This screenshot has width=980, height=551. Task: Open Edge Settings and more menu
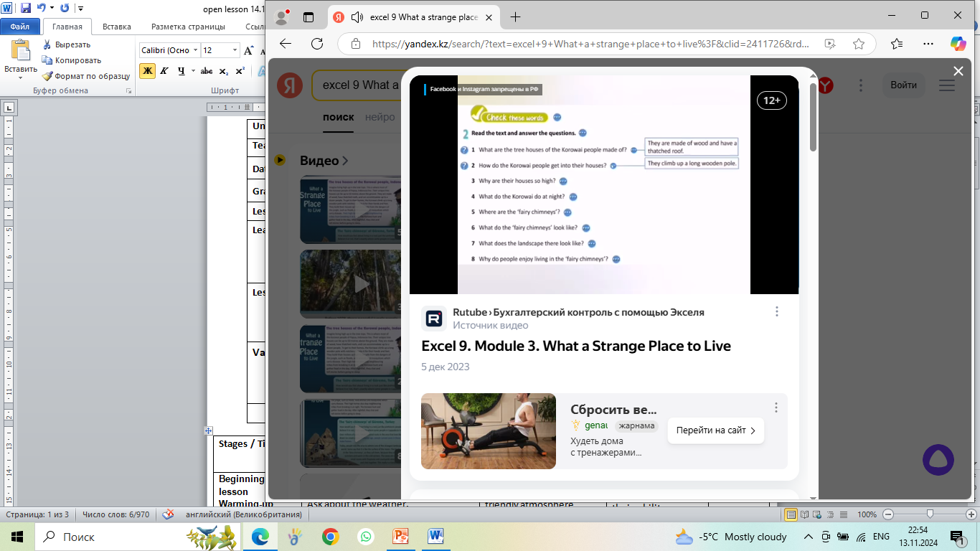point(929,44)
